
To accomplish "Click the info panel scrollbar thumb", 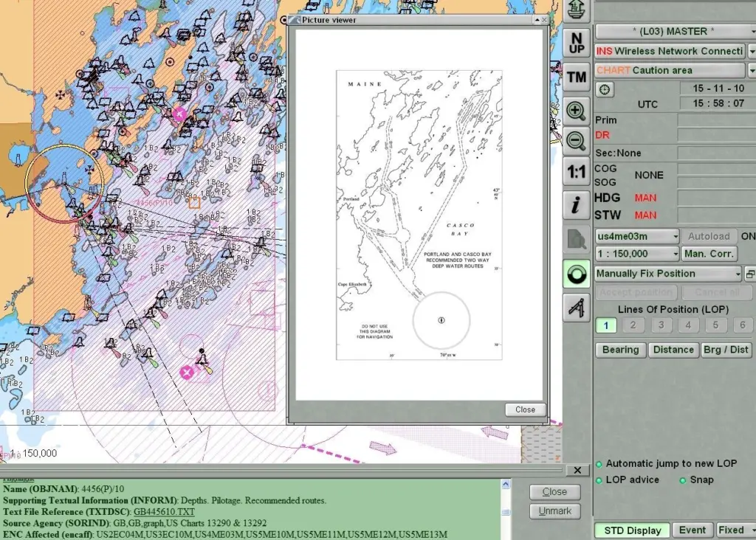I will tap(505, 512).
